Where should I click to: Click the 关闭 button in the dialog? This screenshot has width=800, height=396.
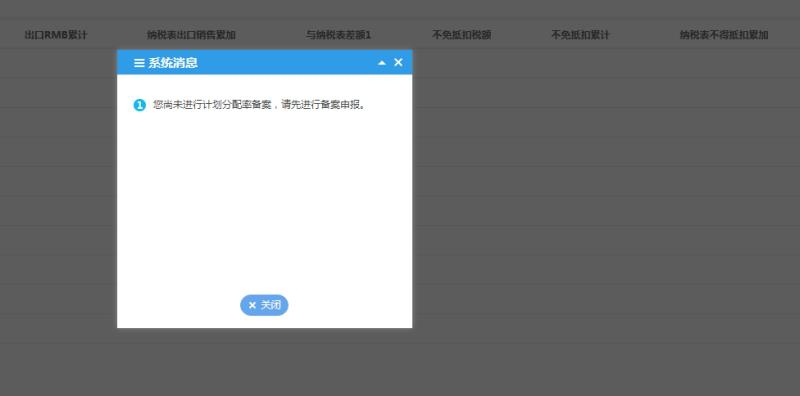[264, 305]
